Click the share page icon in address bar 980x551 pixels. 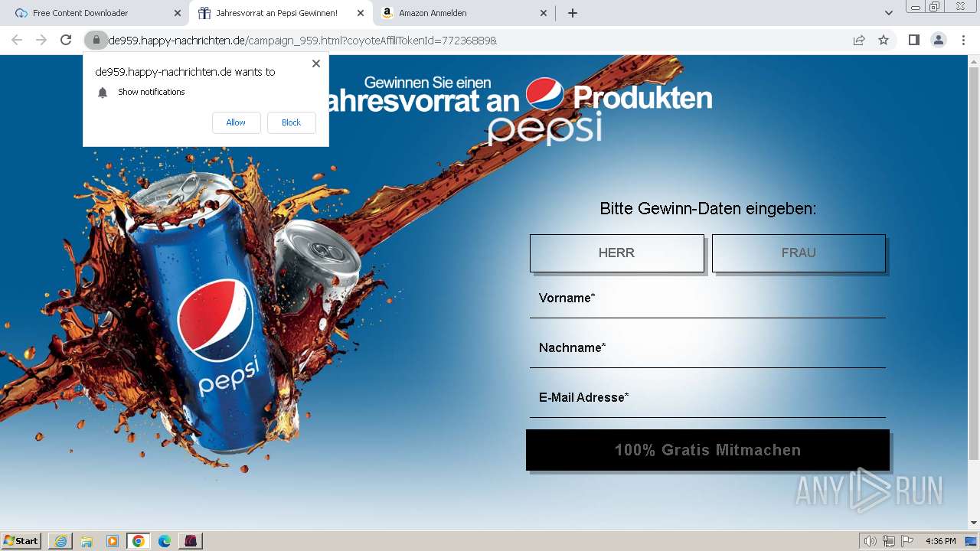[859, 40]
